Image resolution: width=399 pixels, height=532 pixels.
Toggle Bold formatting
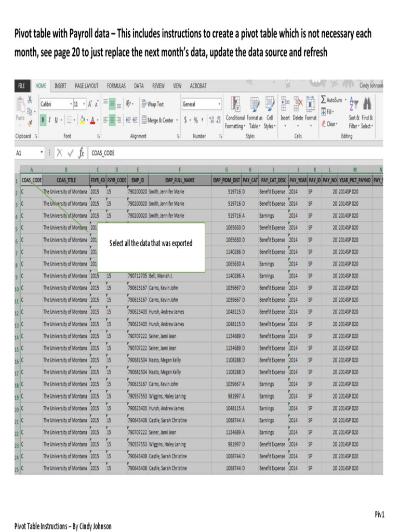(43, 120)
